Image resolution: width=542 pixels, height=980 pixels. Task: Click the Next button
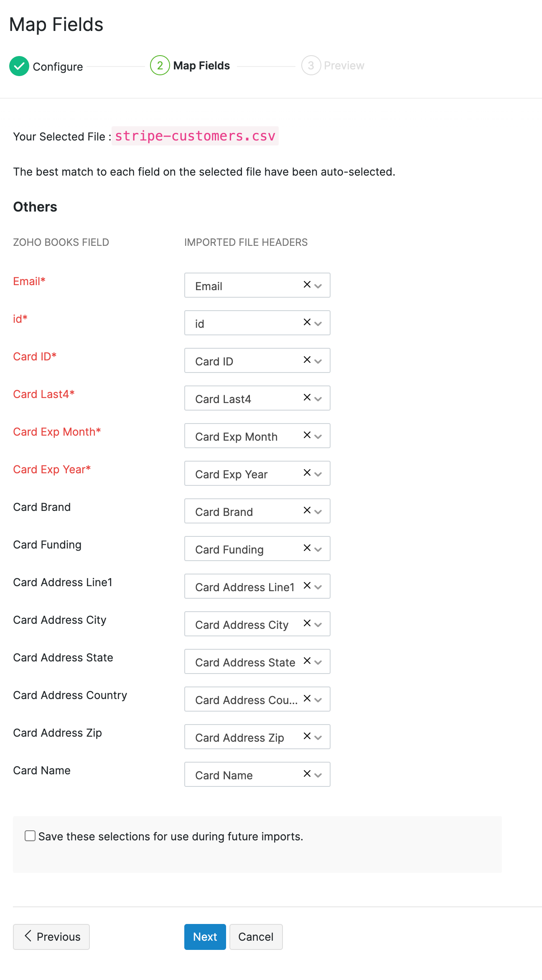(205, 937)
